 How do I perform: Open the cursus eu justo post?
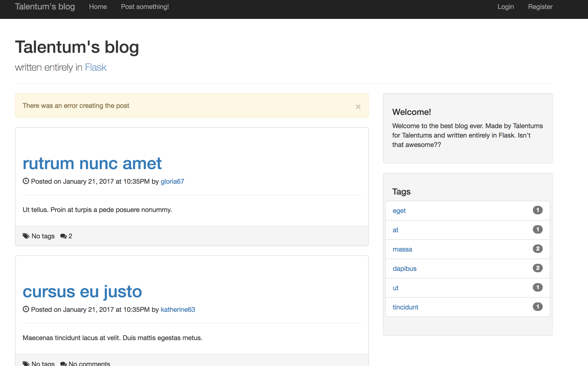[x=82, y=292]
